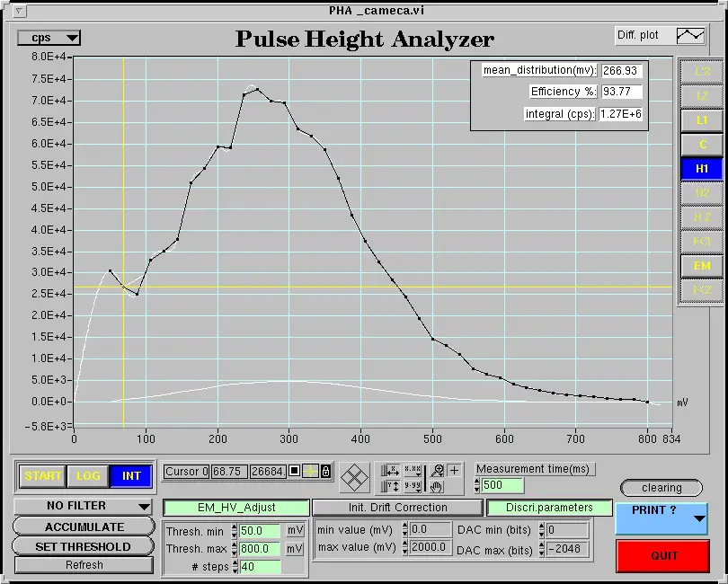Click the max value (mV) stepper arrows
The height and width of the screenshot is (584, 728).
pos(405,547)
